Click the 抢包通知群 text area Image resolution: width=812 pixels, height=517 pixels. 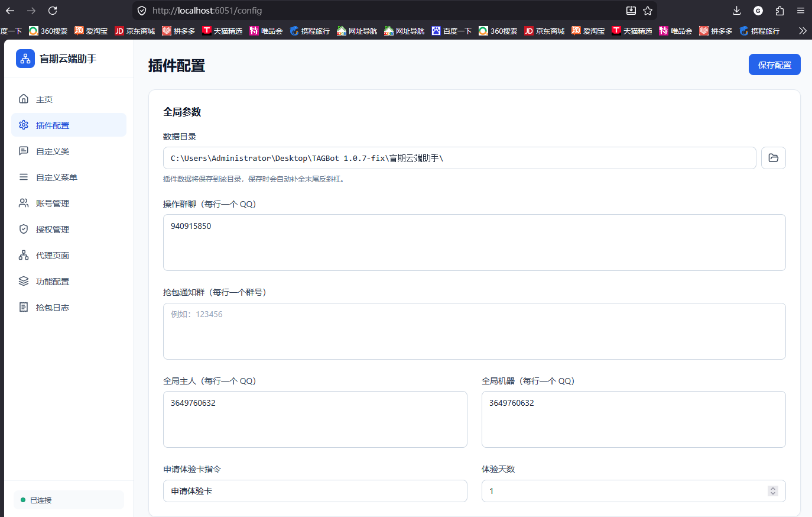(x=475, y=331)
